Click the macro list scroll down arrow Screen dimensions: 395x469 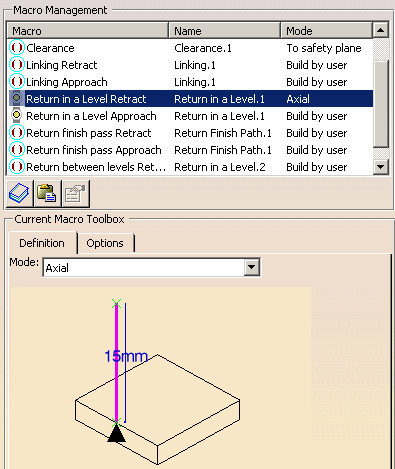[381, 167]
